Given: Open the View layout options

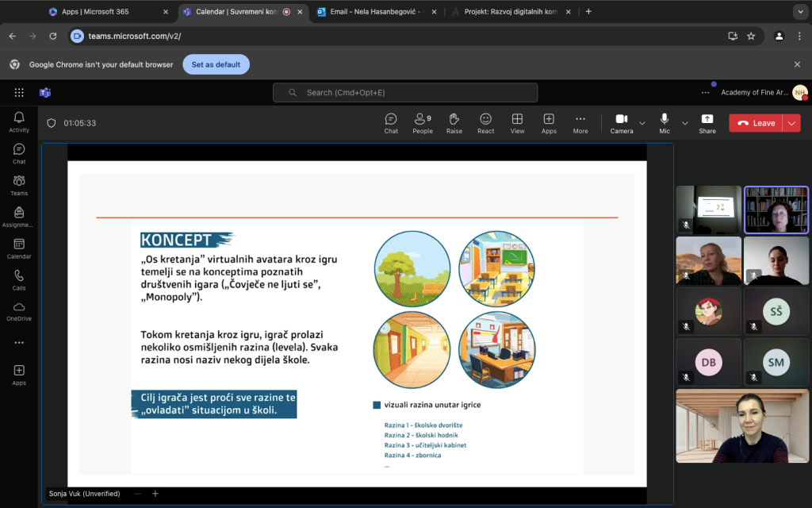Looking at the screenshot, I should pos(517,123).
